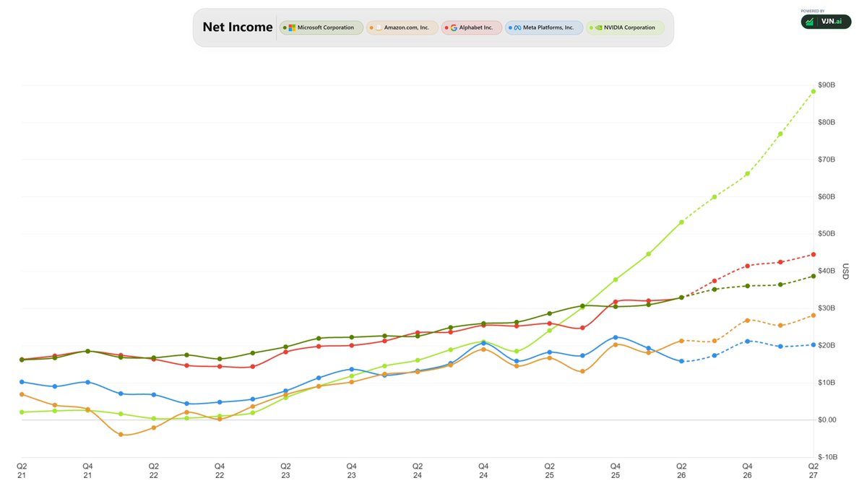Click the $-10B y-axis label
Image resolution: width=867 pixels, height=504 pixels.
827,457
